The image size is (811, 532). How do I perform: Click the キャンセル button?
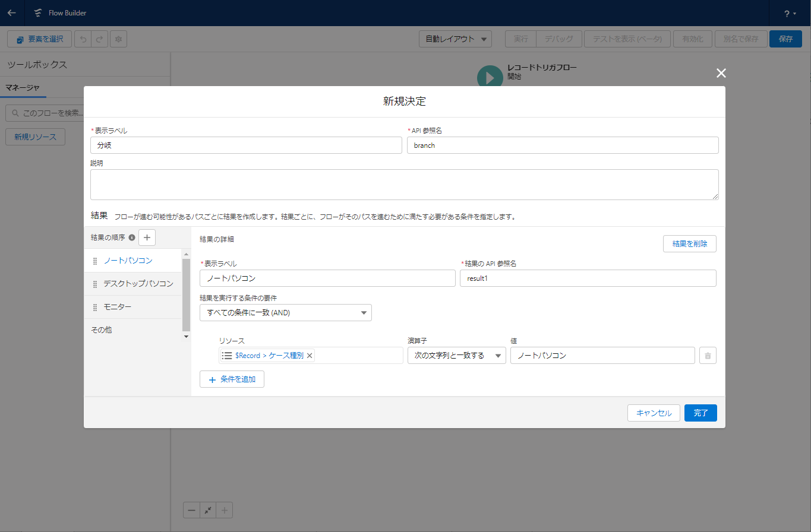tap(654, 413)
